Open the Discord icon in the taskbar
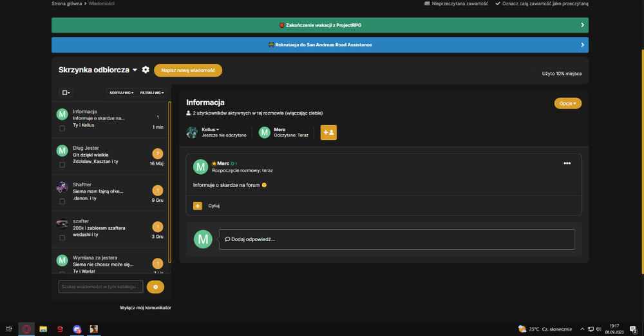 click(77, 329)
